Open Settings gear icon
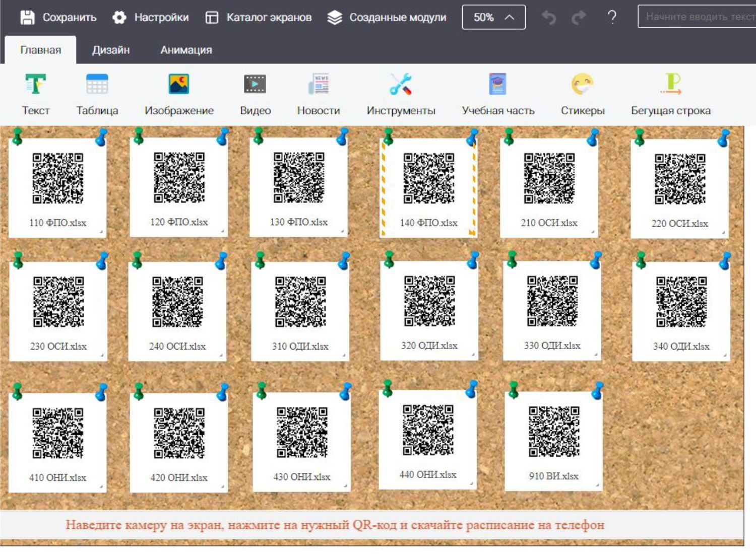 tap(119, 17)
